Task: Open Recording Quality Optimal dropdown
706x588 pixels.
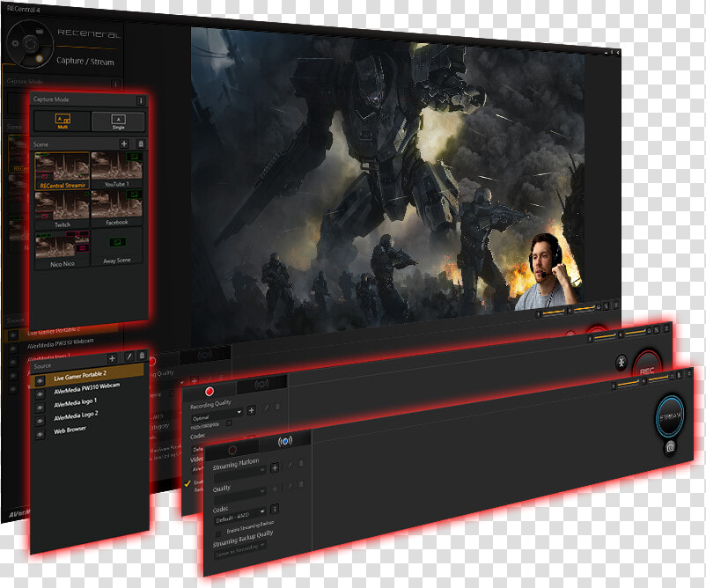Action: click(217, 414)
